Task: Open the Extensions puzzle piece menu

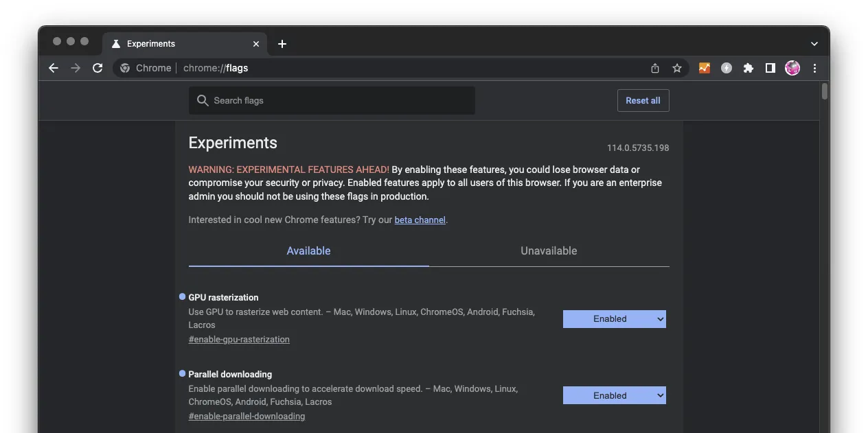Action: (x=749, y=68)
